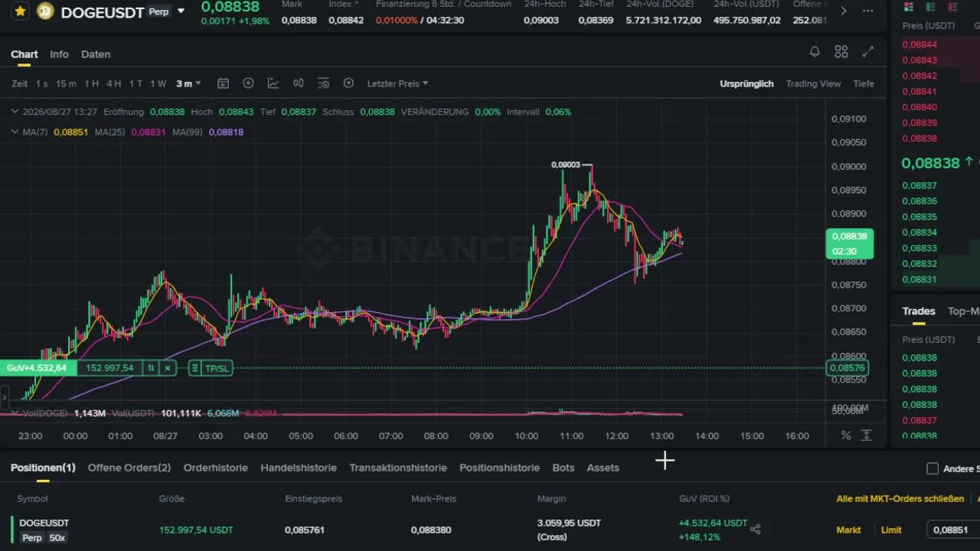Viewport: 980px width, 551px height.
Task: Enable the Andere Symbole checkbox
Action: [933, 468]
